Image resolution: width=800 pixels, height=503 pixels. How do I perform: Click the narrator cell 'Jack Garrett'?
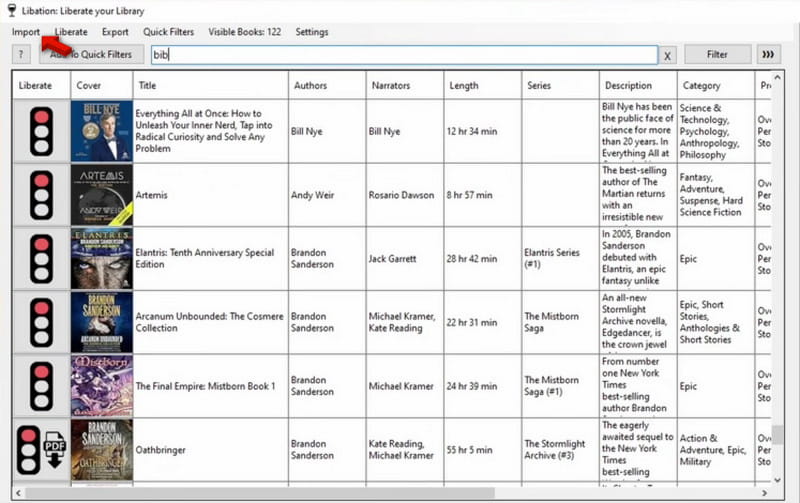405,259
